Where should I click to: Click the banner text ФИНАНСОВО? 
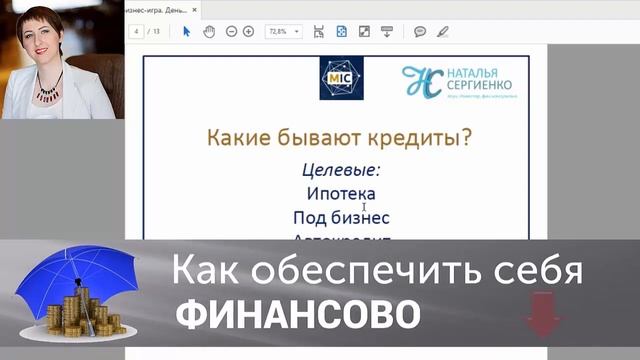[298, 314]
